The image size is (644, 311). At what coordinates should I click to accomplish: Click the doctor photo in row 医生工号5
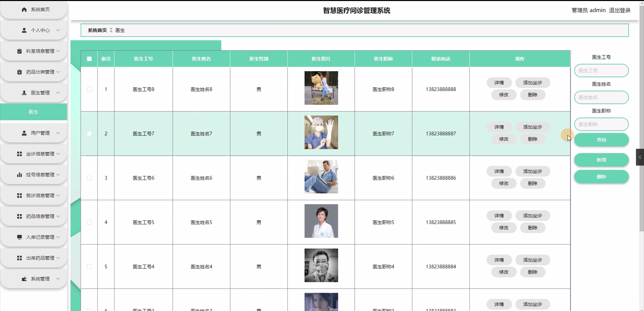click(x=321, y=221)
